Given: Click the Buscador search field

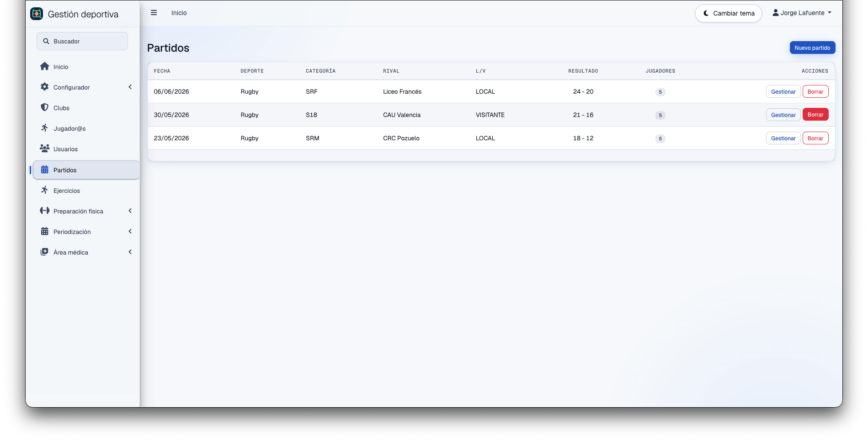Looking at the screenshot, I should 82,41.
